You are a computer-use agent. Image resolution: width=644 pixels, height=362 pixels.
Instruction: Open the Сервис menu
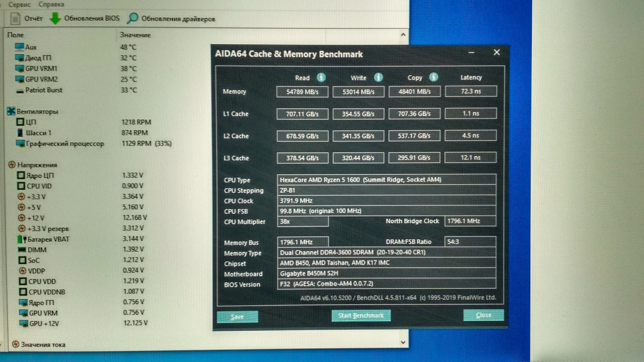(x=19, y=4)
